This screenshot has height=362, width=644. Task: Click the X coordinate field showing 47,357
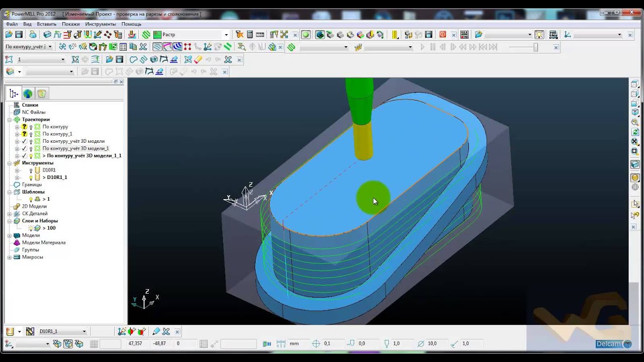pyautogui.click(x=138, y=343)
